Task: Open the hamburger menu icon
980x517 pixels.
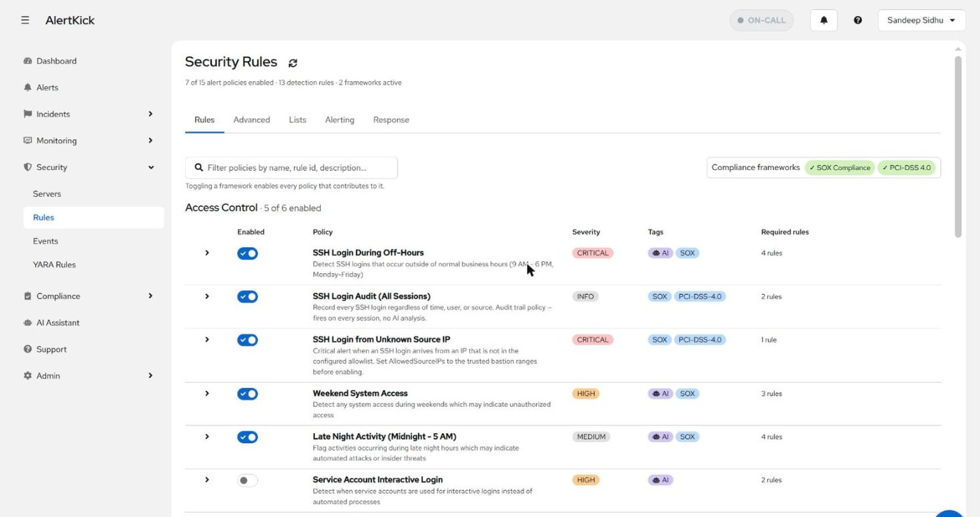Action: tap(25, 20)
